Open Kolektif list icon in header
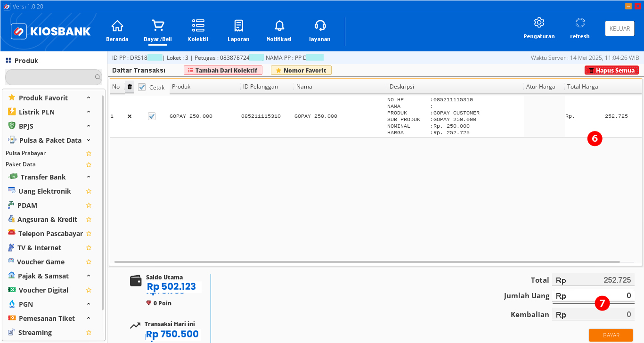This screenshot has width=644, height=343. point(198,25)
